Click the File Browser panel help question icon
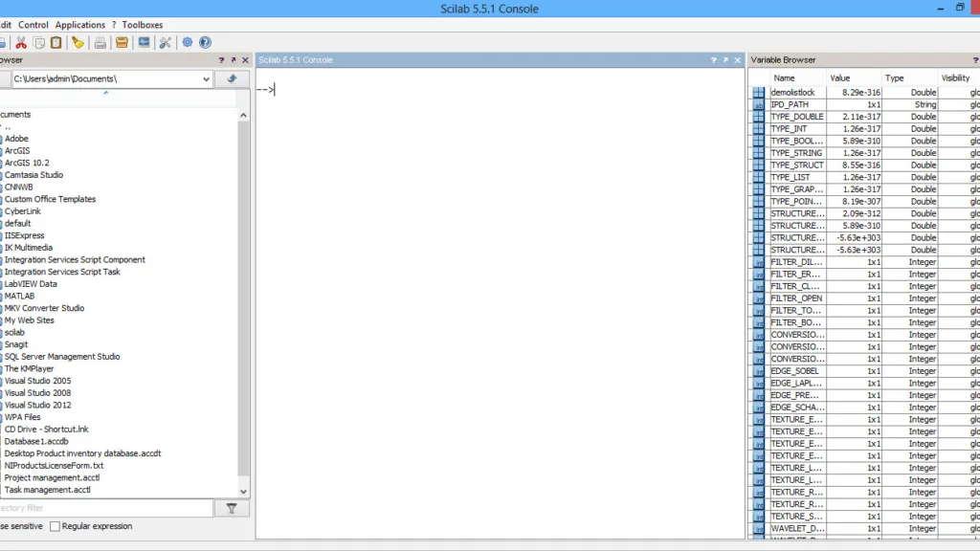The image size is (980, 551). click(221, 60)
